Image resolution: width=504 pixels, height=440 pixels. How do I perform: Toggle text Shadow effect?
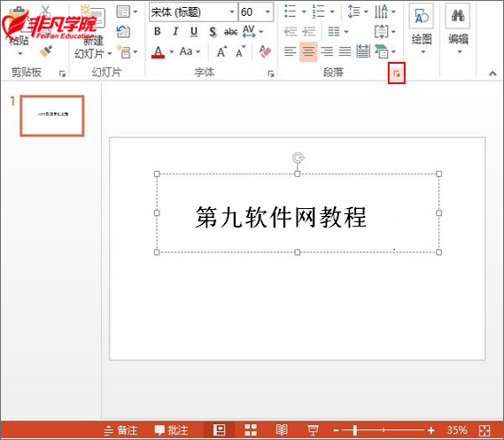[x=213, y=32]
